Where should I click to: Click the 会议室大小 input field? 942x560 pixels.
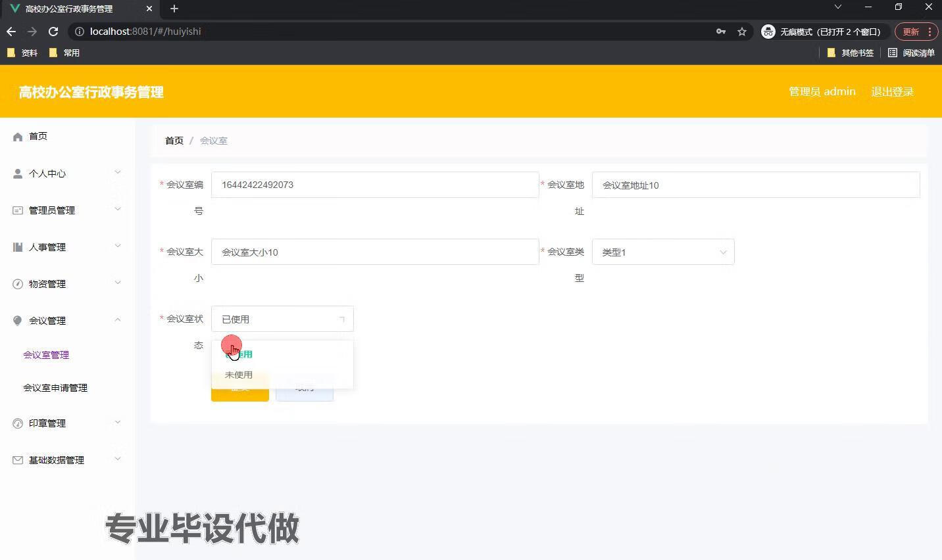(375, 252)
